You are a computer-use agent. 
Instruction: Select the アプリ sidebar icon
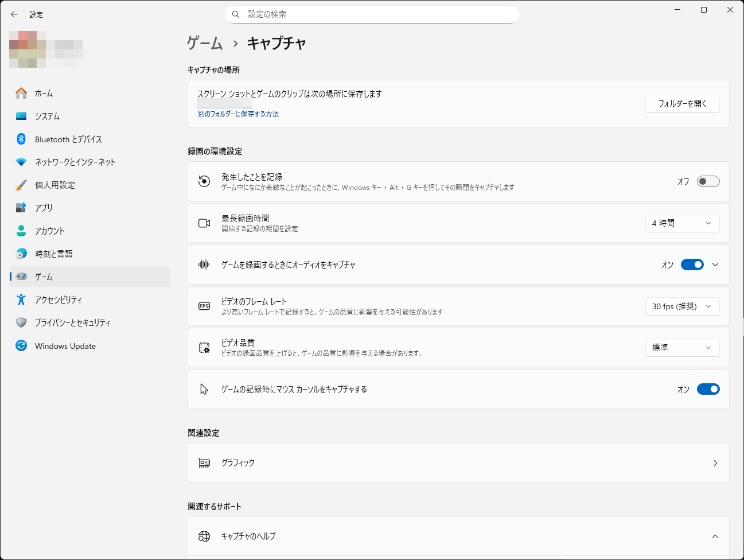21,208
